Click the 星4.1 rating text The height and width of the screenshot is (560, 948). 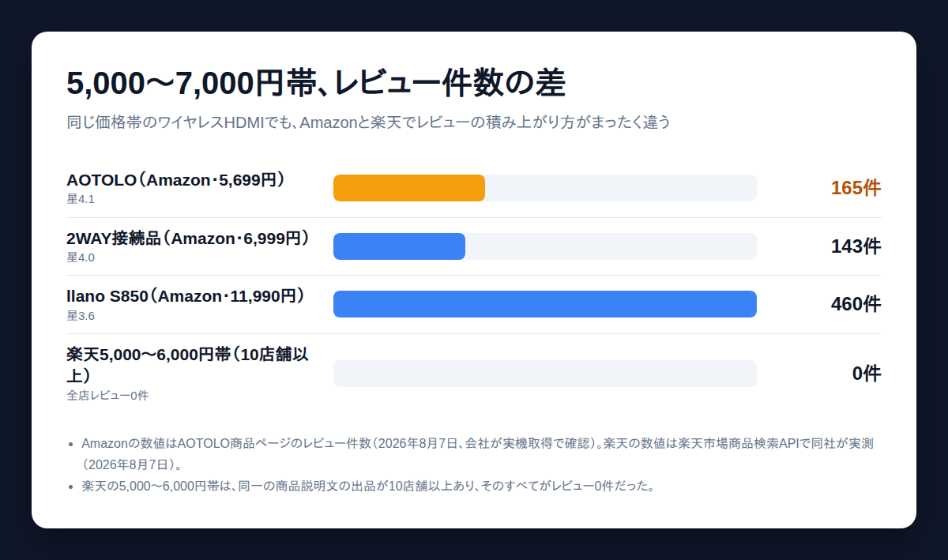pyautogui.click(x=81, y=199)
